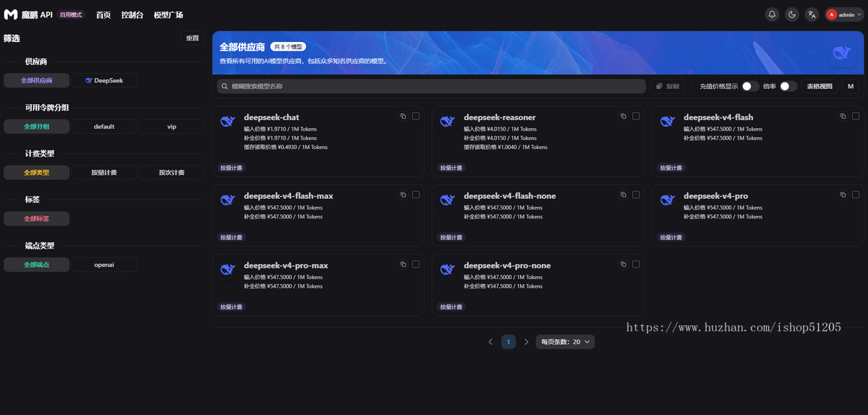Click whale logo on deepseek-reasoner card

coord(448,121)
